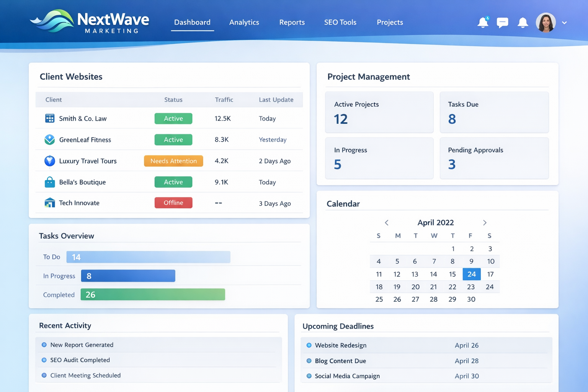This screenshot has height=392, width=588.
Task: Go to the Reports tab
Action: pos(292,22)
